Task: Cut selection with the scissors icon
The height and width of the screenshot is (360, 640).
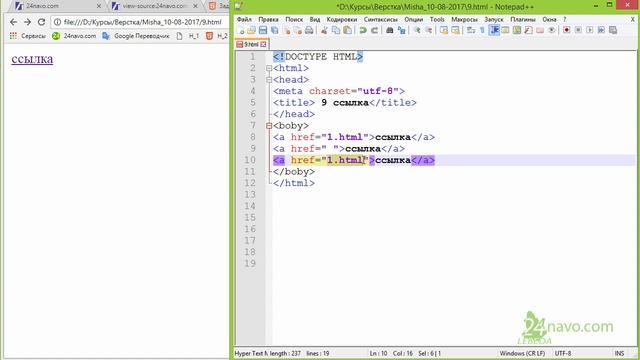Action: click(324, 30)
